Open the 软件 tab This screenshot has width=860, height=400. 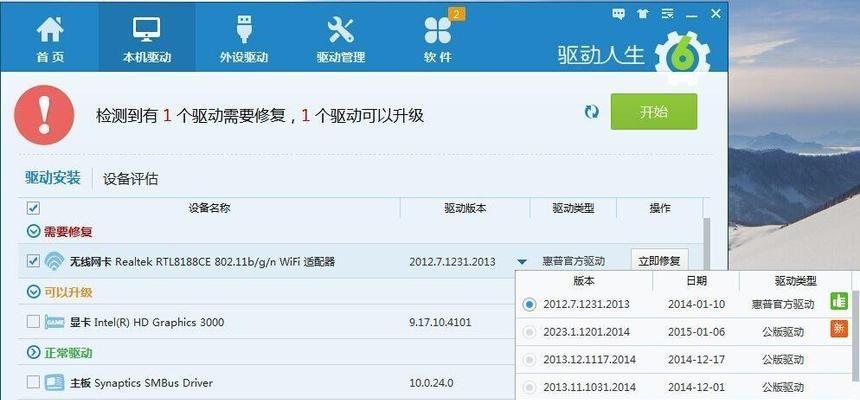[x=438, y=40]
